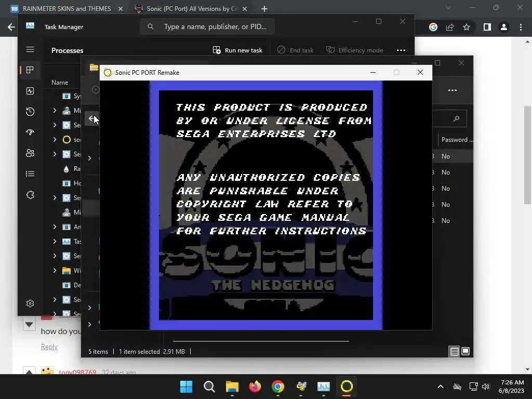Click '1 item selected 2.91 MB' status text
The image size is (532, 399).
pos(152,352)
